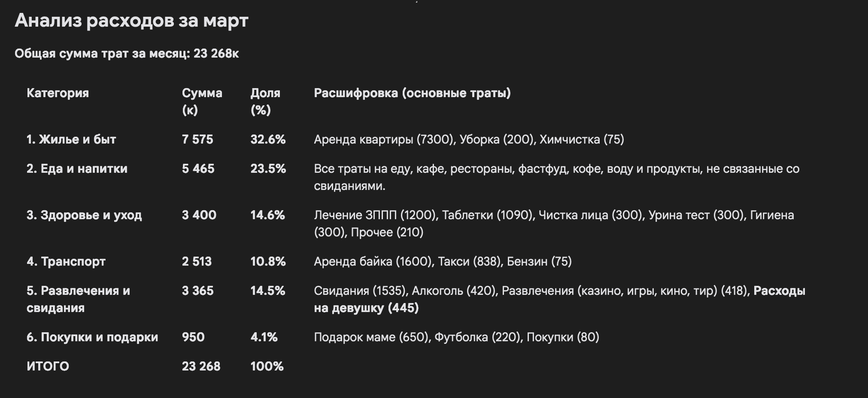Click the total amount 23 268 cell

[x=201, y=366]
